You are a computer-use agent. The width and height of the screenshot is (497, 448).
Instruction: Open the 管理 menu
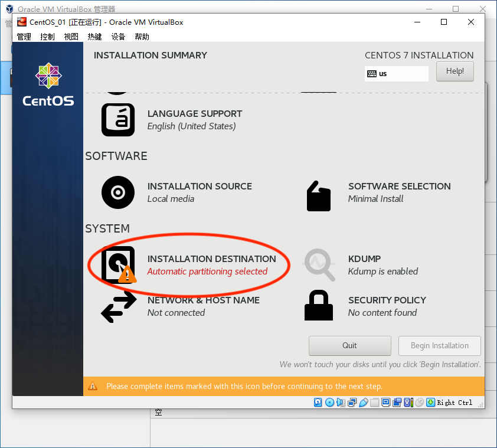pyautogui.click(x=24, y=37)
